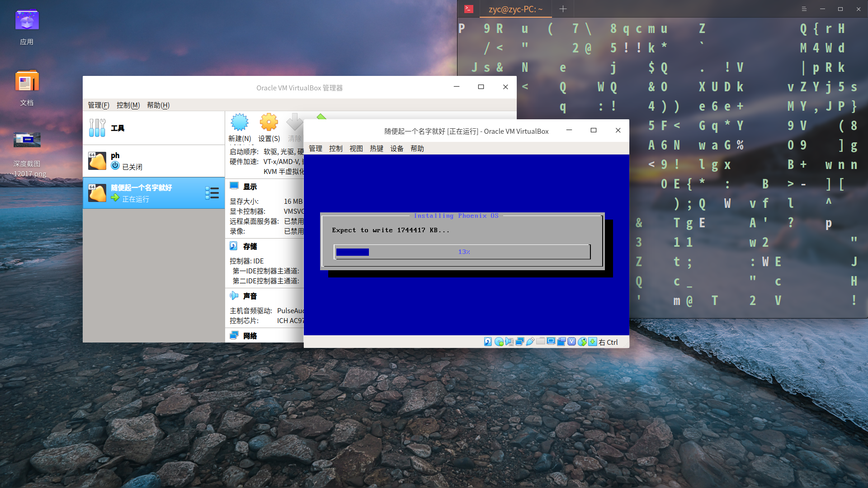Click the shared folders status icon
This screenshot has width=868, height=488.
point(540,342)
